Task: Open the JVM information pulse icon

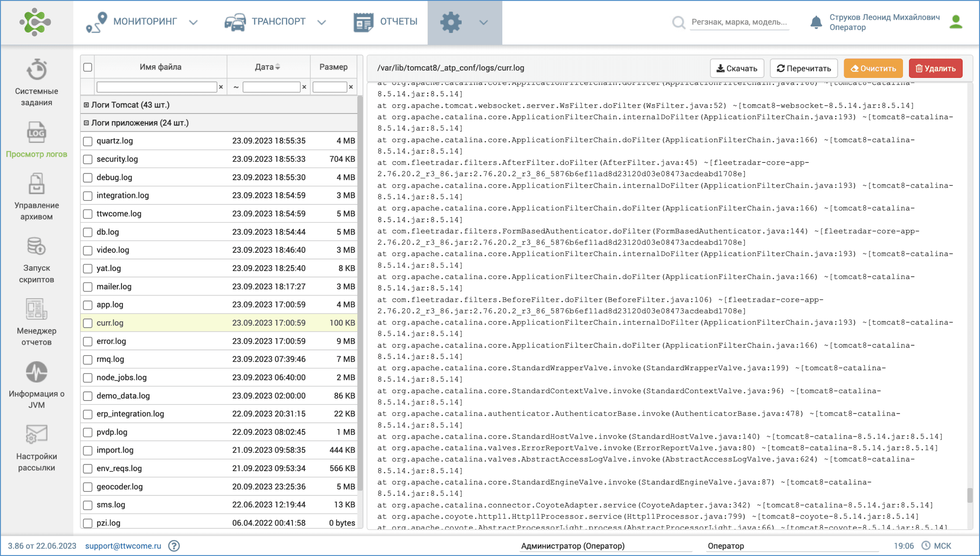Action: click(37, 372)
